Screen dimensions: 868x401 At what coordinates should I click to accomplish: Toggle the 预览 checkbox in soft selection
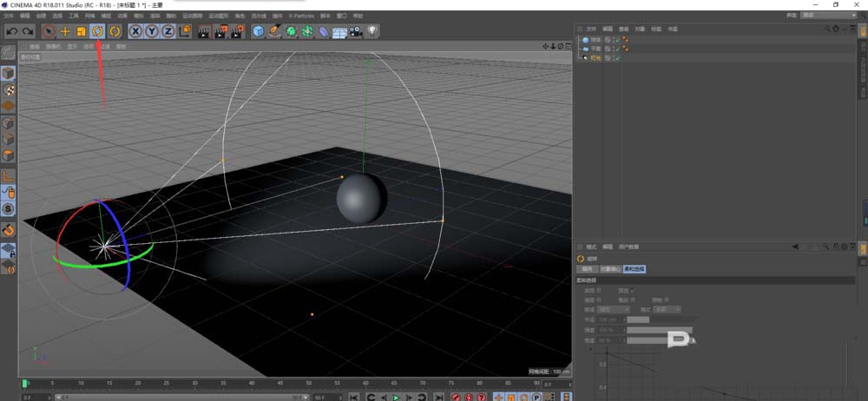click(633, 290)
